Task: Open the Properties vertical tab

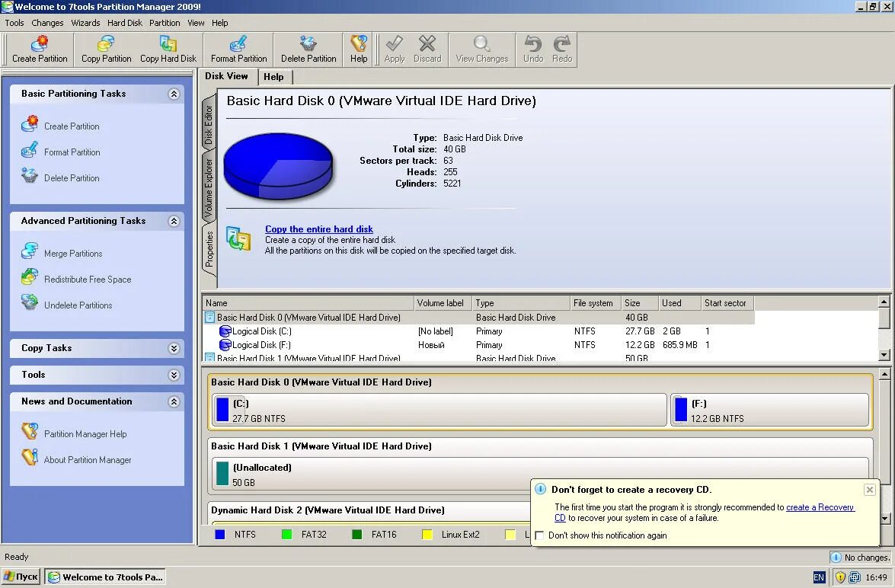Action: [x=209, y=249]
